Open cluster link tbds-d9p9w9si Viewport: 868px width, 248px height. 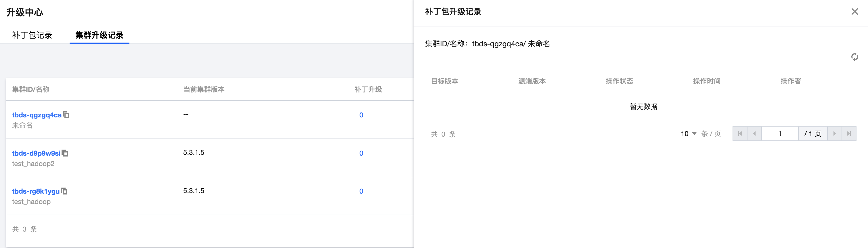pos(36,153)
